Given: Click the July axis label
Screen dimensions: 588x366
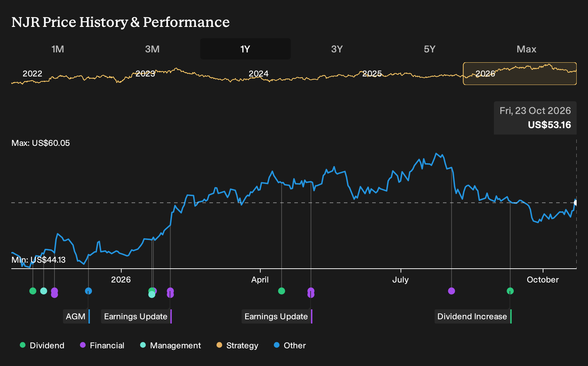Looking at the screenshot, I should point(400,280).
